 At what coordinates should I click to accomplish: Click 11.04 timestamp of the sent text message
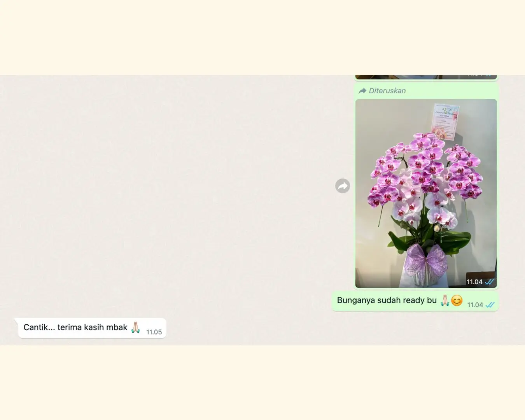click(475, 305)
